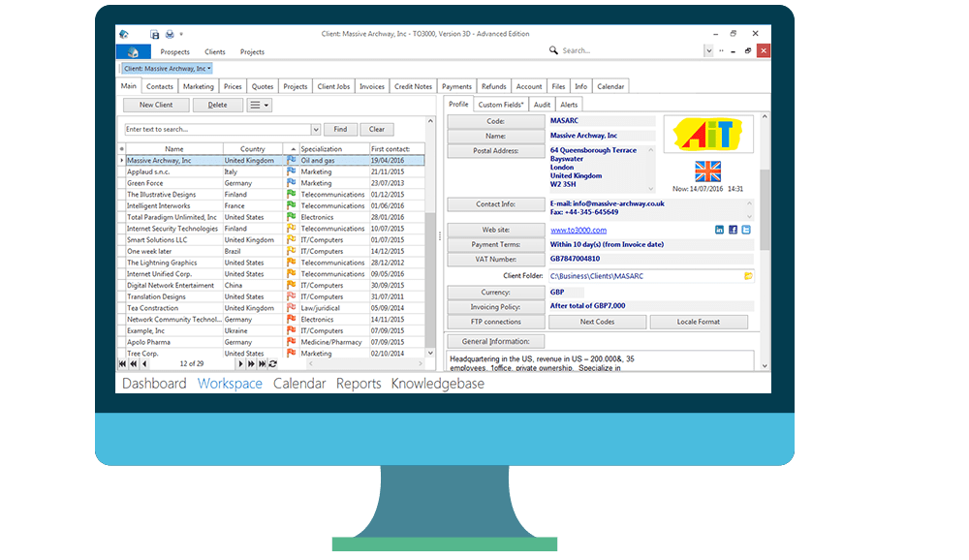This screenshot has width=969, height=560.
Task: Open the client's Facebook icon
Action: tap(734, 229)
